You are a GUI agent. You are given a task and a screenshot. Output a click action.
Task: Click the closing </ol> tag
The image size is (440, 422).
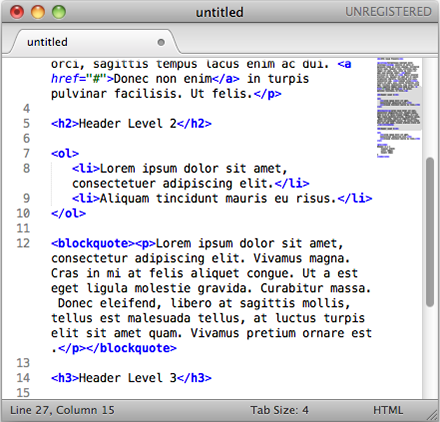point(68,213)
